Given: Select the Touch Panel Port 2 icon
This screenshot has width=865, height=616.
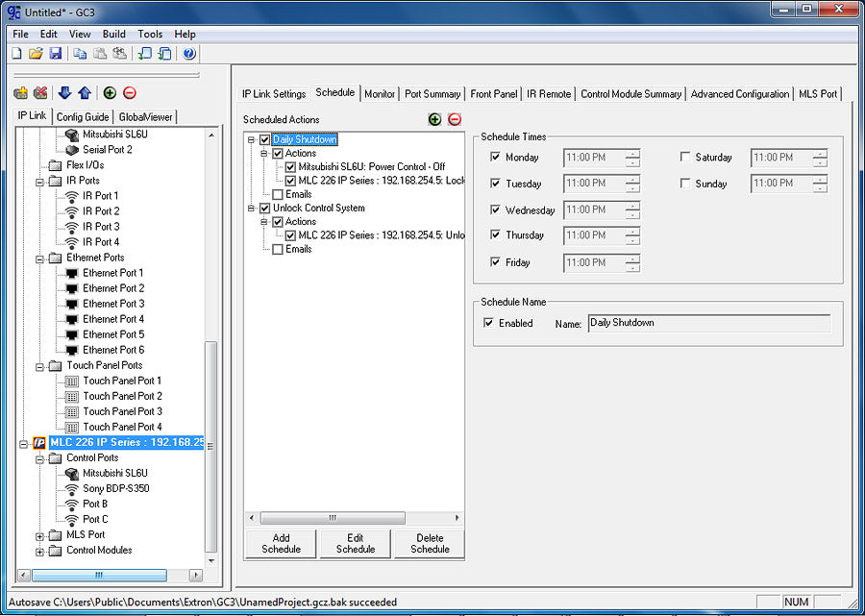Looking at the screenshot, I should (72, 397).
